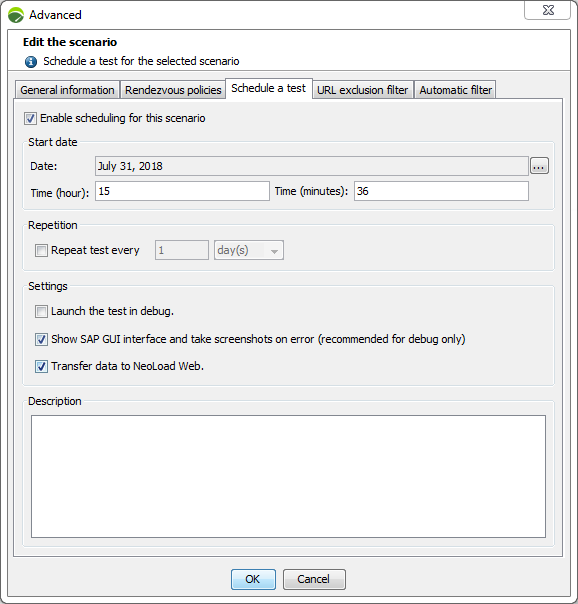Focus the Time (hour) input field
The width and height of the screenshot is (578, 604).
click(x=182, y=191)
